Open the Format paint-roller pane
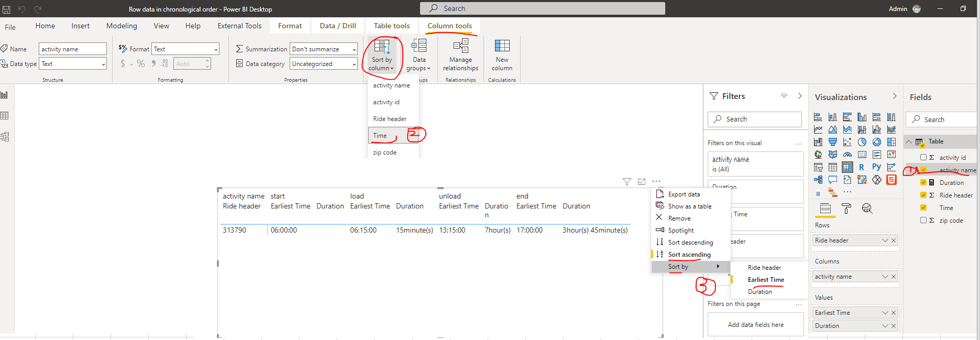The height and width of the screenshot is (340, 980). point(846,209)
